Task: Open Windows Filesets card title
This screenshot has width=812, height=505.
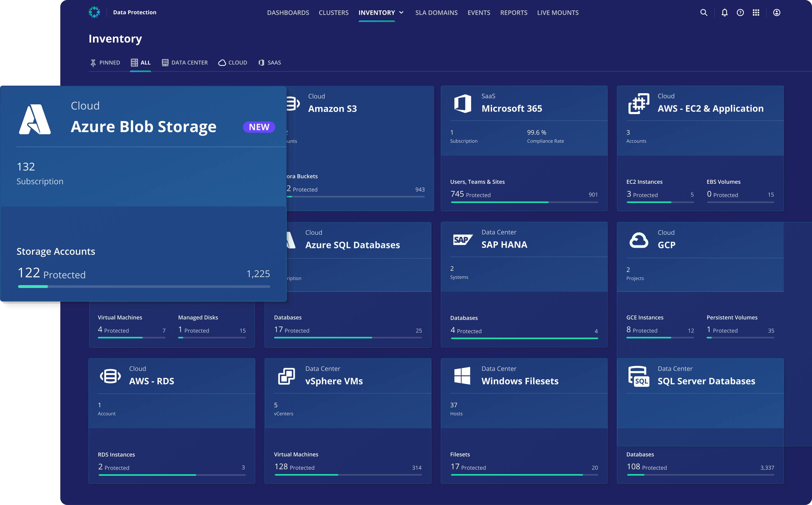Action: point(520,381)
